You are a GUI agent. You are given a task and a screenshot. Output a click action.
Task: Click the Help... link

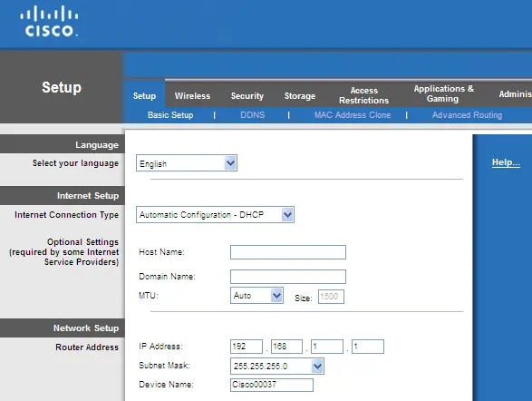506,162
